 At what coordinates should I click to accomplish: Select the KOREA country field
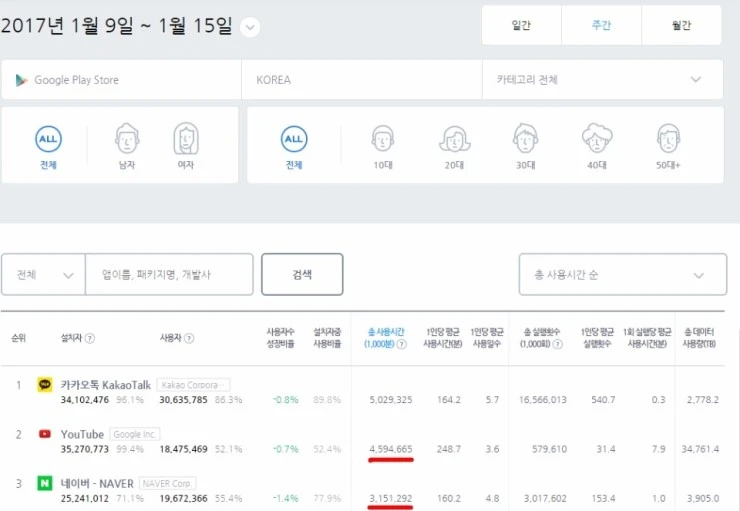362,80
